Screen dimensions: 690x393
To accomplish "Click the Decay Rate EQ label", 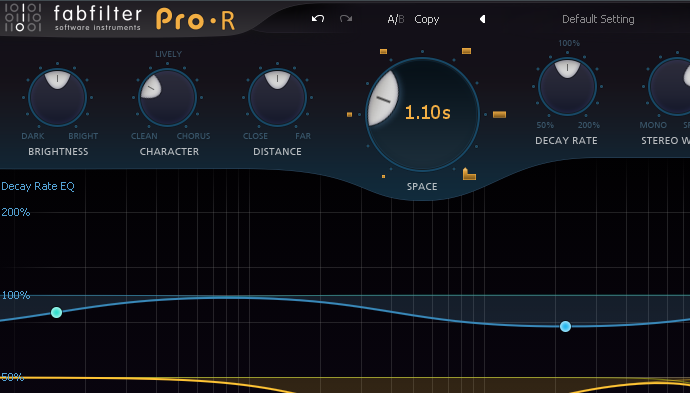I will point(38,186).
